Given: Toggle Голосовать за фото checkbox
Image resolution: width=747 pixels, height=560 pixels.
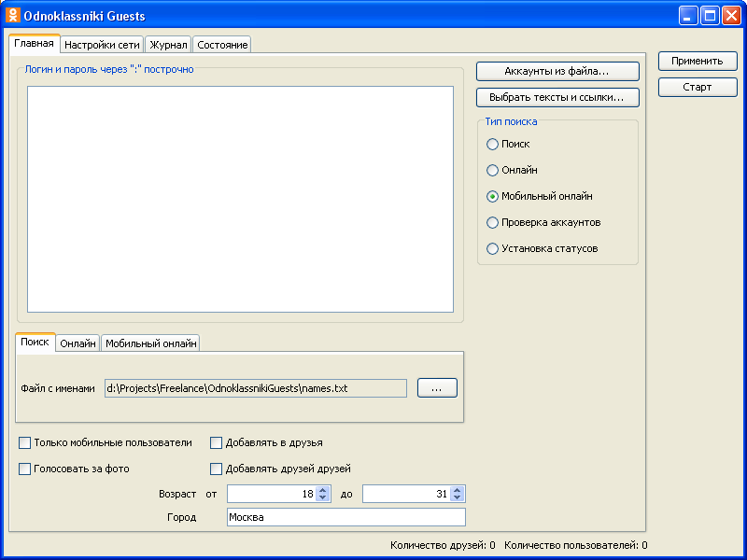Looking at the screenshot, I should point(25,469).
